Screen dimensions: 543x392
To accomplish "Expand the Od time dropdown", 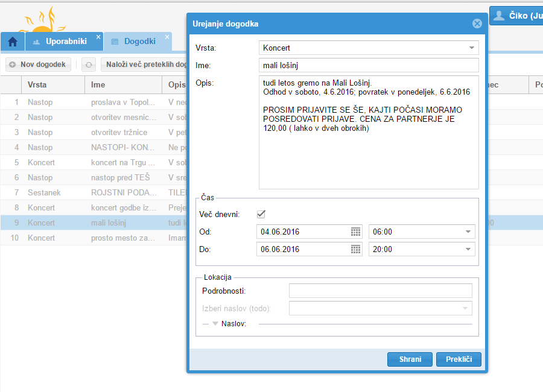I will click(468, 232).
